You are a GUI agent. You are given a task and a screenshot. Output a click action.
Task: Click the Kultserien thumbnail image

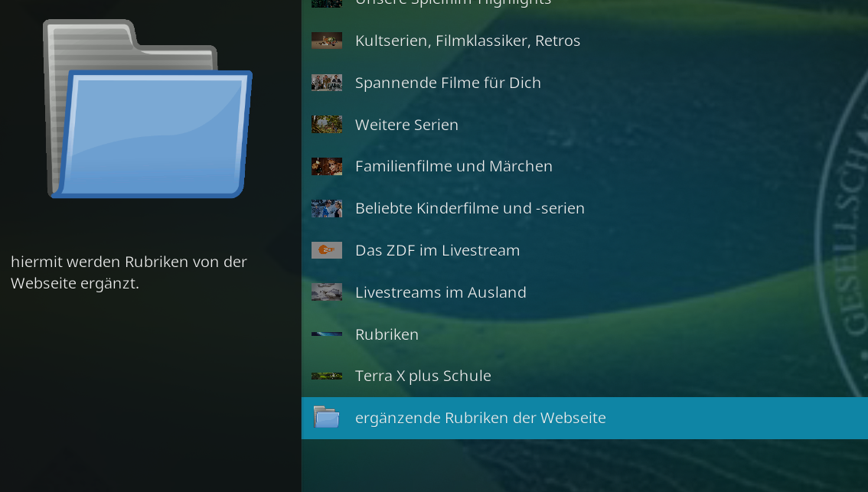(x=327, y=41)
